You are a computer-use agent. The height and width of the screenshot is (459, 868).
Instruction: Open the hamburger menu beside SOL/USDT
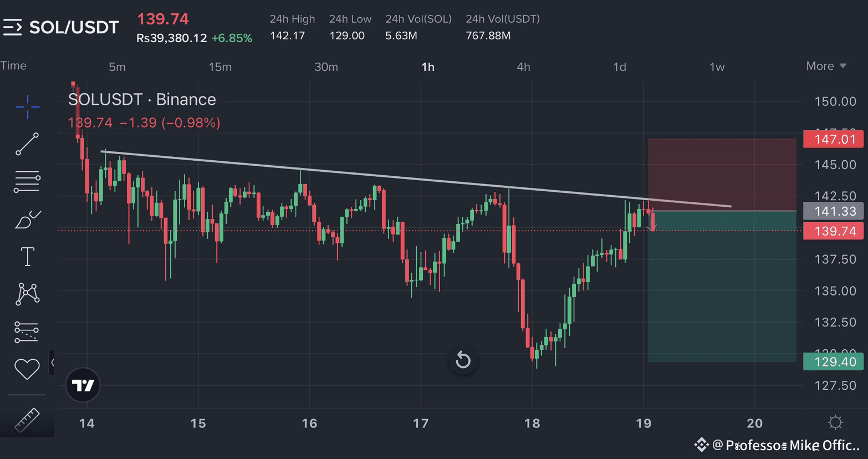pyautogui.click(x=12, y=27)
